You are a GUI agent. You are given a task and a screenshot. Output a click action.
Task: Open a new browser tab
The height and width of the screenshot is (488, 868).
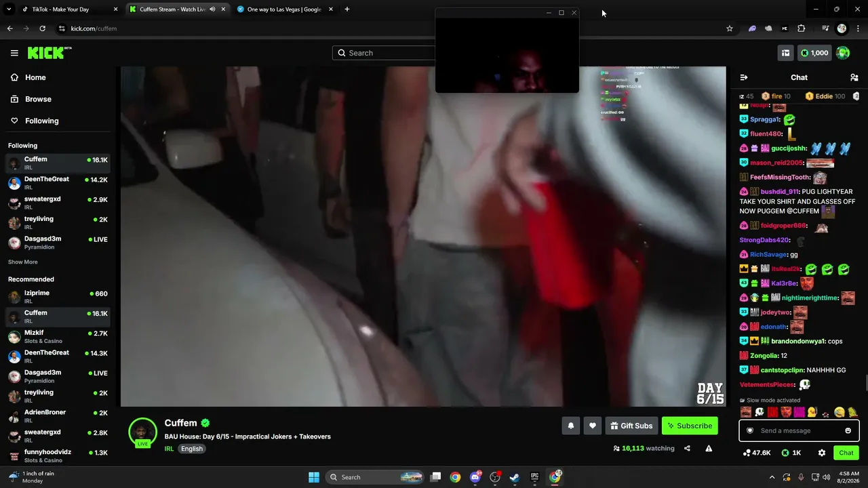pyautogui.click(x=347, y=9)
